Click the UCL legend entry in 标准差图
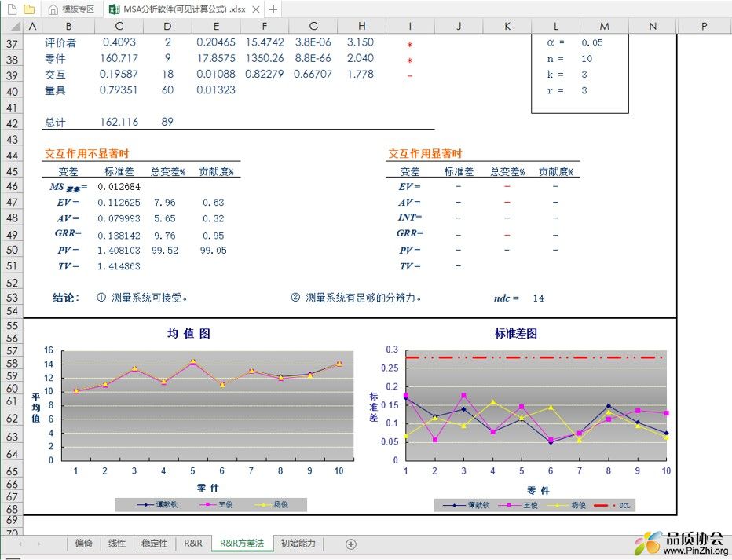 pos(612,505)
